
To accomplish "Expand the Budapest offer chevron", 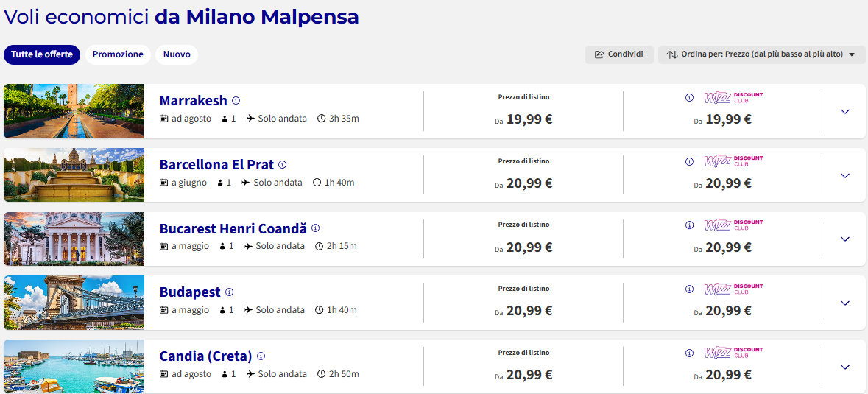I will (844, 303).
